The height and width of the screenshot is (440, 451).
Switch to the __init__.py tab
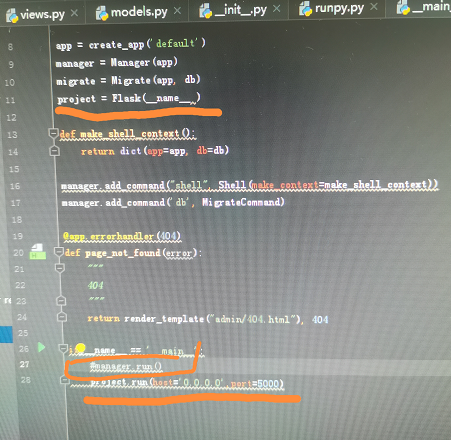tap(240, 10)
